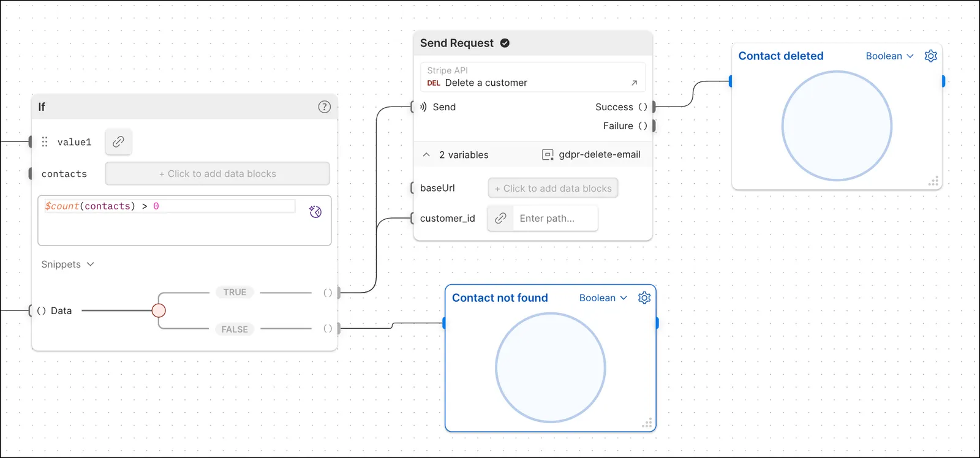The height and width of the screenshot is (458, 980).
Task: Open the gear settings on Contact deleted
Action: (931, 56)
